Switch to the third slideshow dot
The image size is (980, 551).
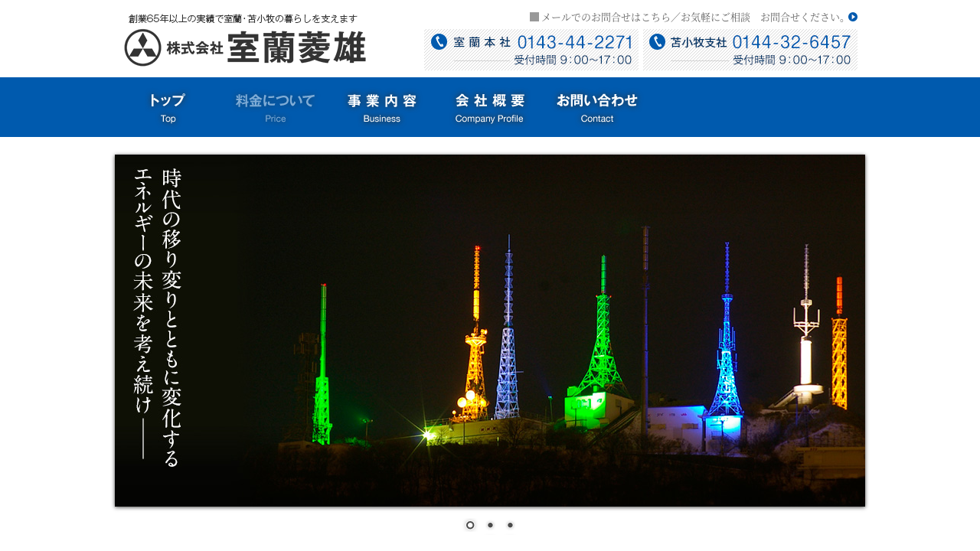click(510, 525)
